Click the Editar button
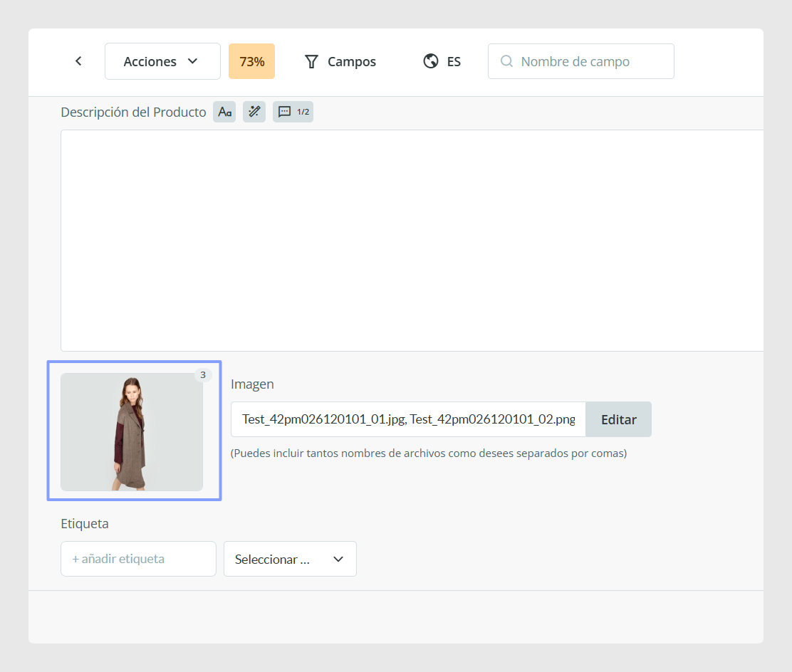This screenshot has width=792, height=672. point(619,419)
